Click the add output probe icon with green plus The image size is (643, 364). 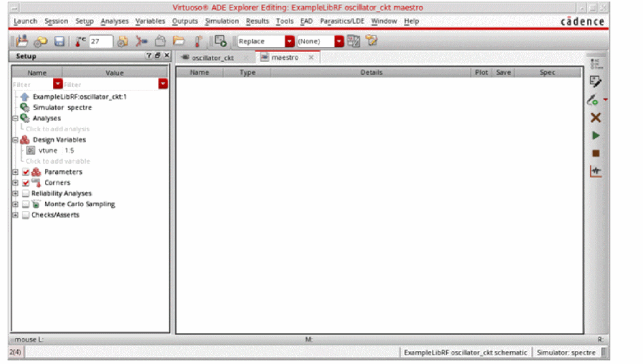[x=593, y=99]
